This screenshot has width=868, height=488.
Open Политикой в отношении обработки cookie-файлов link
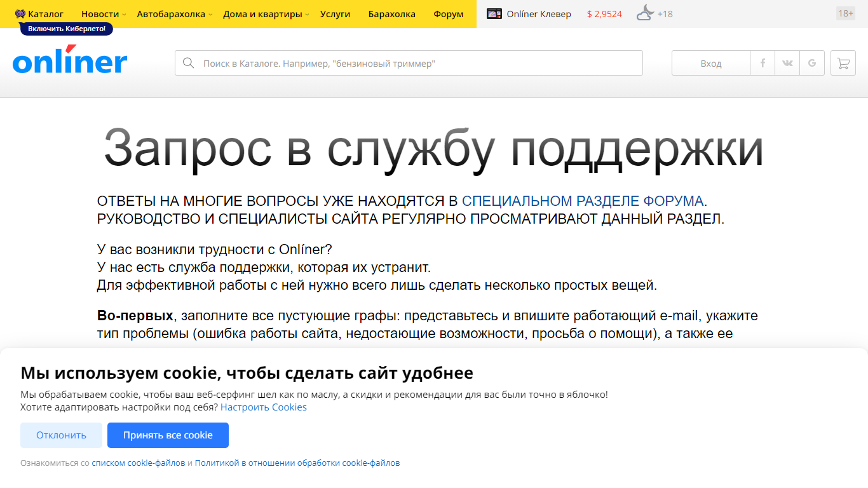297,463
